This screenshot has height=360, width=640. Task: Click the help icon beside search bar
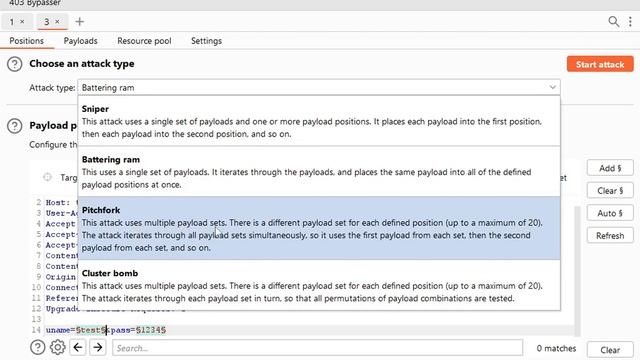[x=38, y=348]
